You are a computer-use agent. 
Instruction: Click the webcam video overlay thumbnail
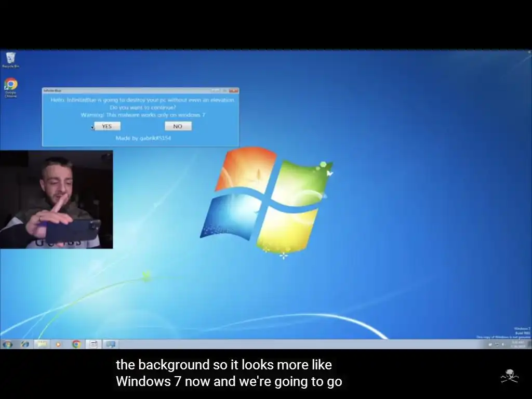[x=56, y=199]
